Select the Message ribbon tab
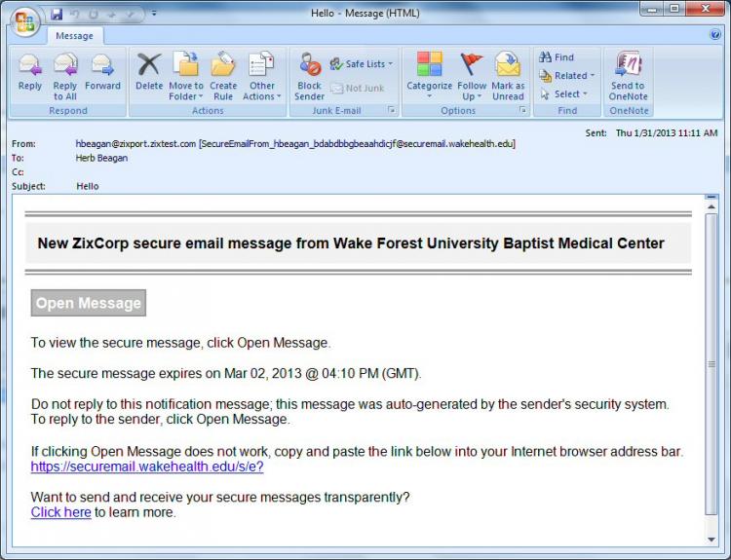The width and height of the screenshot is (731, 560). [75, 36]
